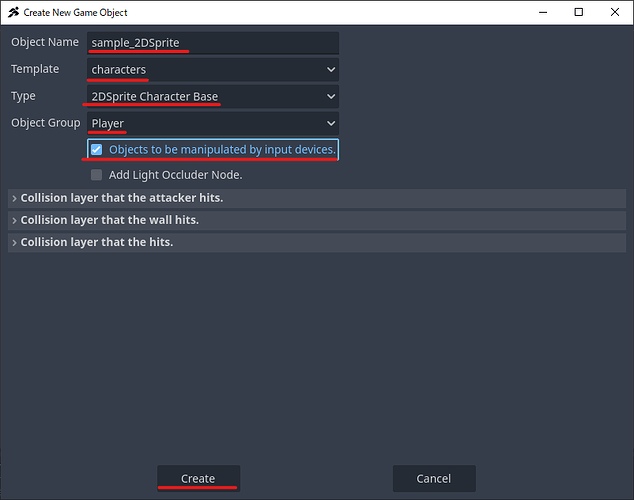634x500 pixels.
Task: Open the Template dropdown showing characters
Action: coord(213,70)
